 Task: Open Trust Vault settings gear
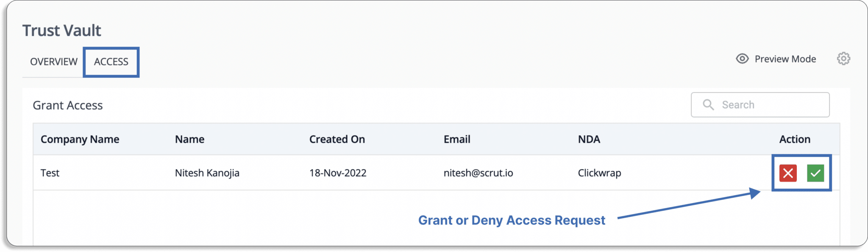point(843,59)
